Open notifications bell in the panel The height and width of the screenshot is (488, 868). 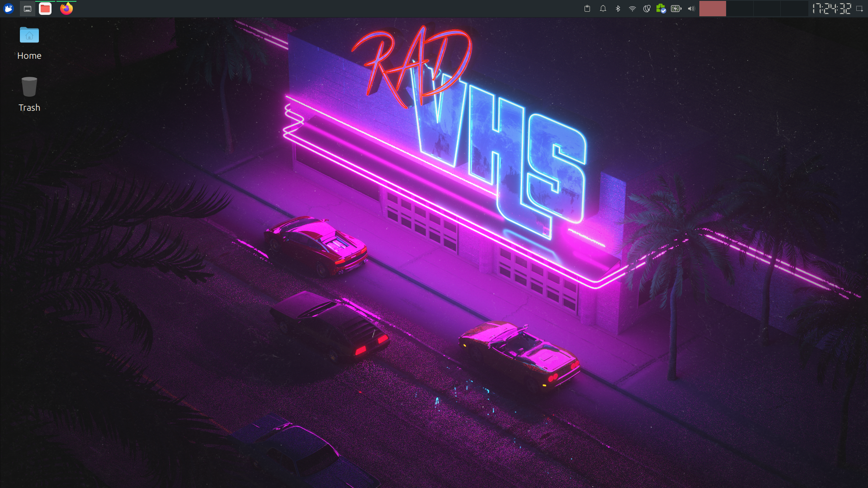[x=603, y=9]
